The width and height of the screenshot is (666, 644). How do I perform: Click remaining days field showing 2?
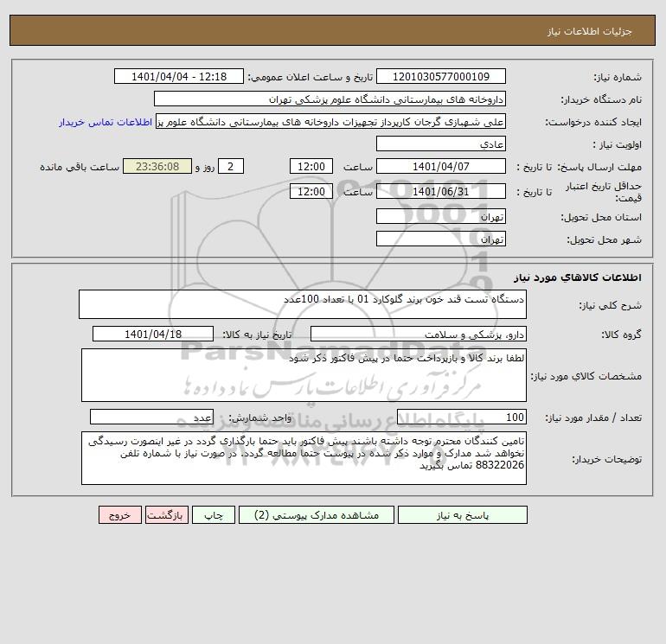click(231, 167)
